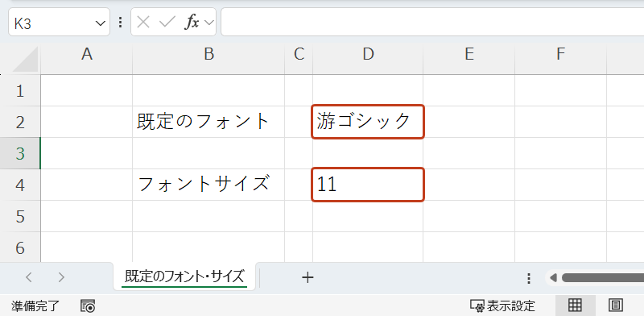
Task: Click the vertical dots handle beside Name Box
Action: pyautogui.click(x=120, y=23)
